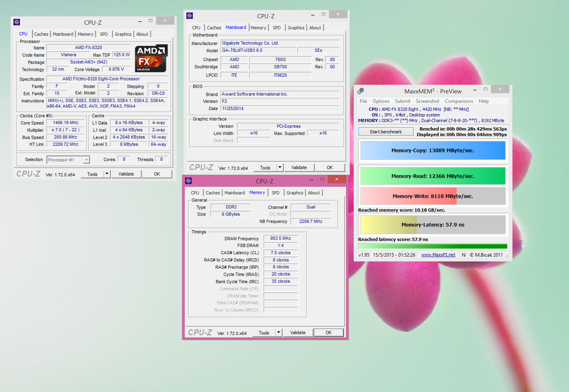The height and width of the screenshot is (392, 569).
Task: Click Start benchmark button
Action: tap(386, 132)
